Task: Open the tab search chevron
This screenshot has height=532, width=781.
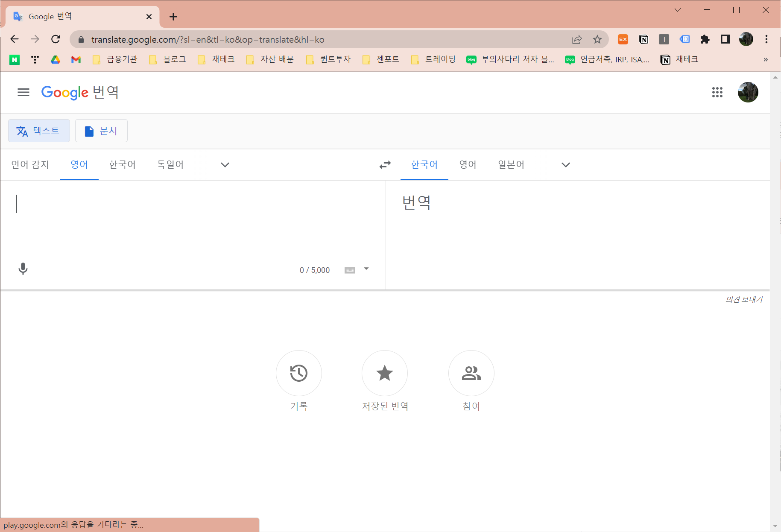Action: (678, 10)
